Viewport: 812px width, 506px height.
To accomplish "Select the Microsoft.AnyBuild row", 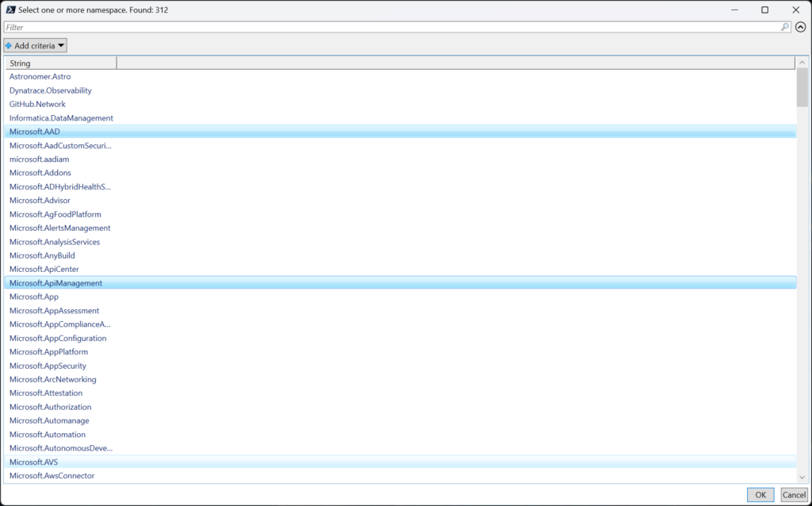I will [x=400, y=255].
